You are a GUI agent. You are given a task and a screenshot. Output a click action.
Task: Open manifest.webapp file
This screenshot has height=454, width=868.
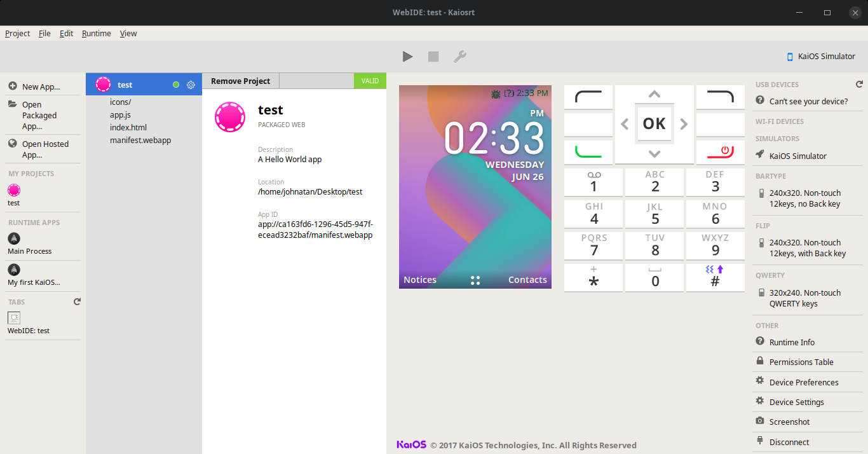[140, 140]
